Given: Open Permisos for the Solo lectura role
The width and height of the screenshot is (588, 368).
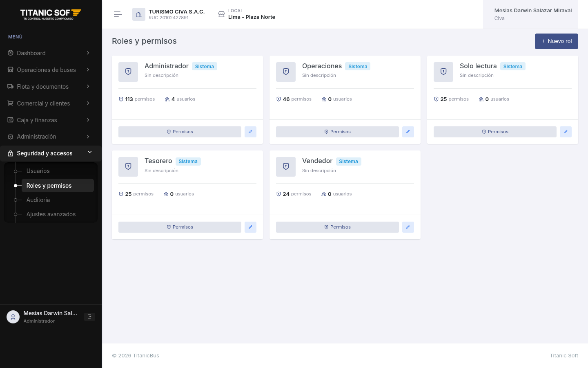Looking at the screenshot, I should pos(495,132).
